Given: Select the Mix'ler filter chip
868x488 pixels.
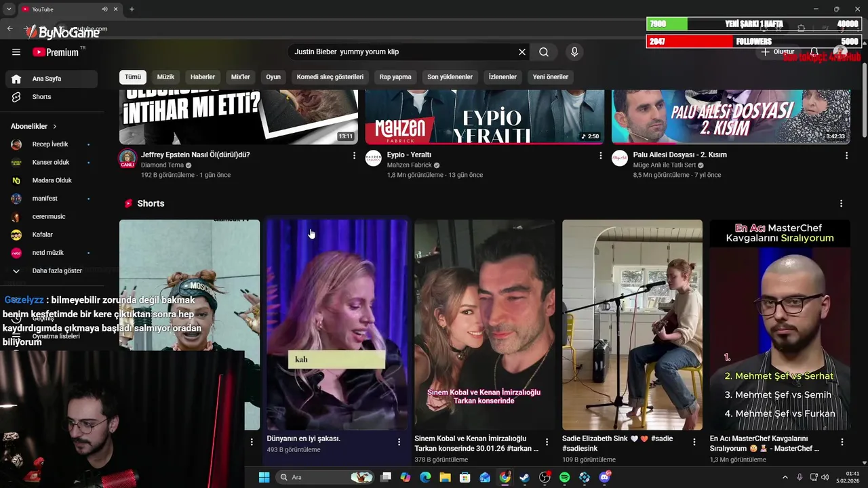Looking at the screenshot, I should point(241,77).
